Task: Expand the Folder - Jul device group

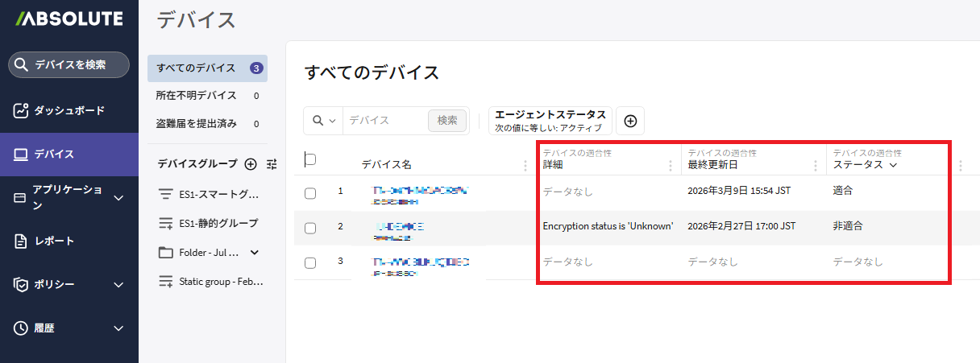Action: click(x=255, y=253)
